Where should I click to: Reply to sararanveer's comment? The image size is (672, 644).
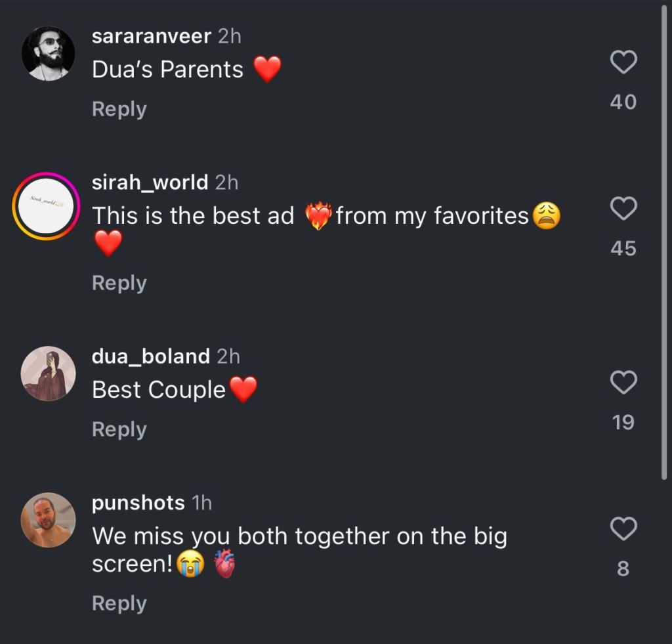click(119, 109)
